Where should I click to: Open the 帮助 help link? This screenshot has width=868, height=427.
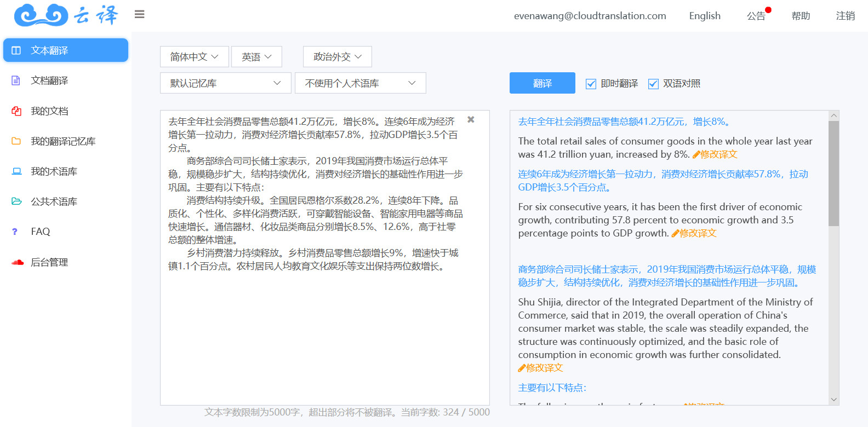click(801, 16)
